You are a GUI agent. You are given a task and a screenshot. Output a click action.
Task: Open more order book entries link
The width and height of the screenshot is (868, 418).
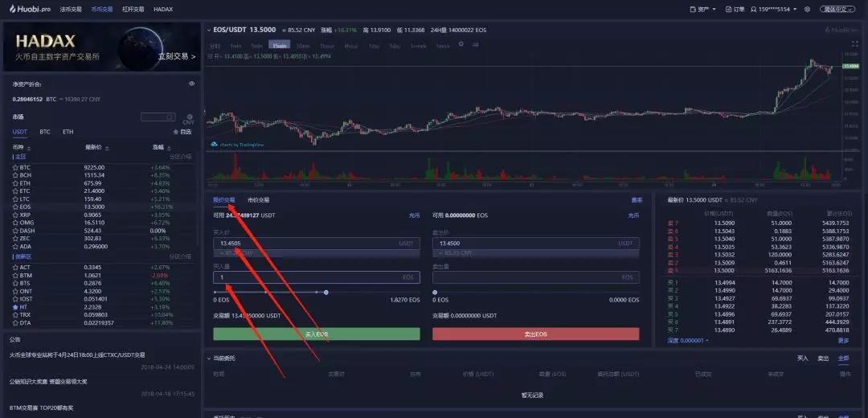click(x=843, y=341)
